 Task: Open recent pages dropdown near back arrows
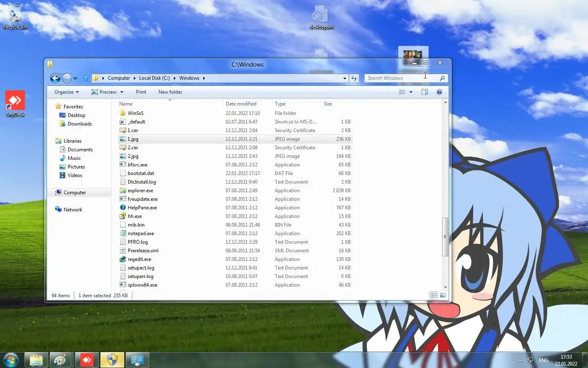coord(75,78)
